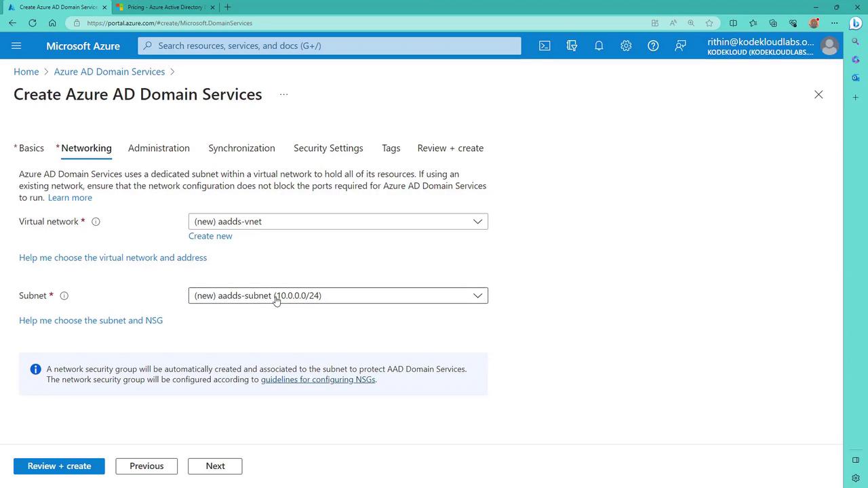Open Help me choose the subnet and NSG

pyautogui.click(x=91, y=321)
